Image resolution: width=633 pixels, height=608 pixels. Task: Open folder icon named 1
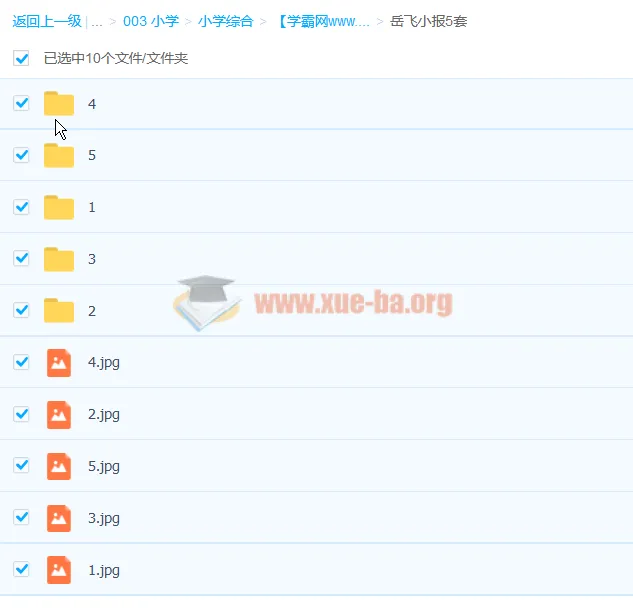pos(59,207)
